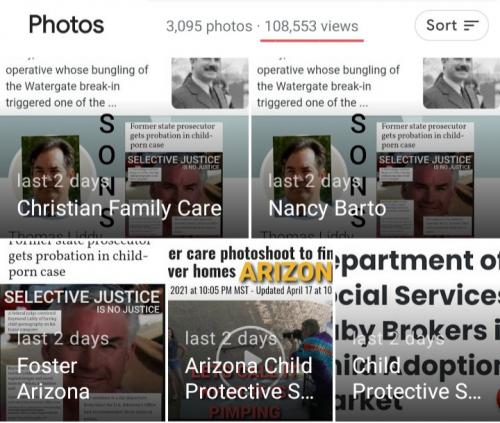Open the Christian Family Care photo
Viewport: 500px width, 423px height.
[124, 147]
